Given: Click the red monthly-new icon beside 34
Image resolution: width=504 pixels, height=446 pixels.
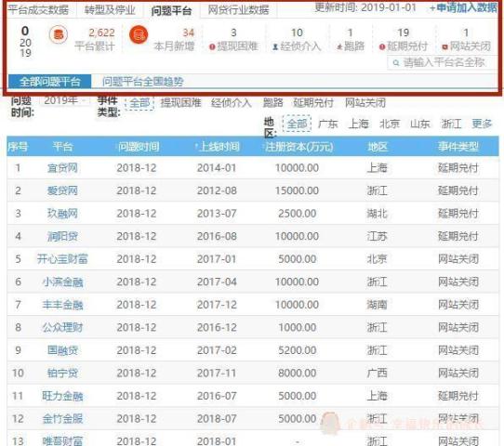Looking at the screenshot, I should pos(139,34).
